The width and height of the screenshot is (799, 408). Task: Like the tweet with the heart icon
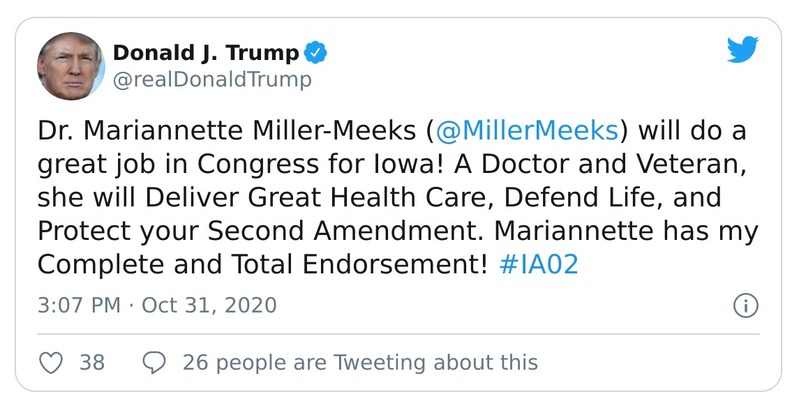tap(53, 362)
